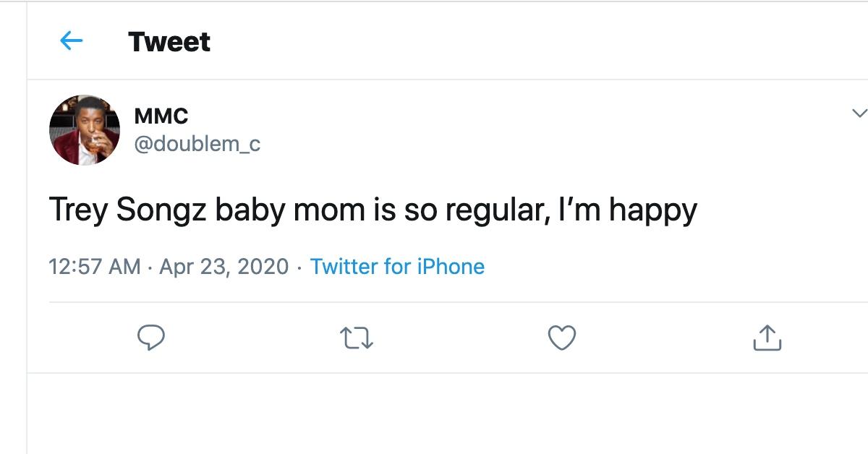
Task: Like the tweet with the heart icon
Action: tap(562, 338)
